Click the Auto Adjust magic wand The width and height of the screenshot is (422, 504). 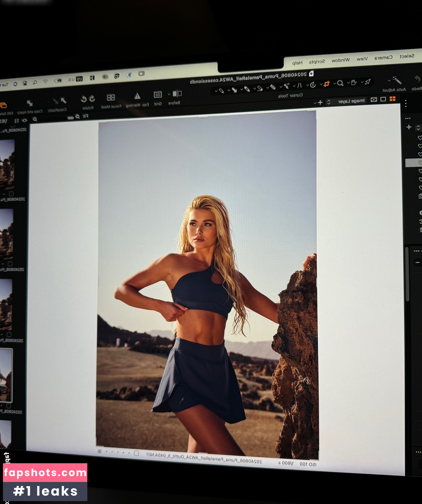click(x=397, y=80)
